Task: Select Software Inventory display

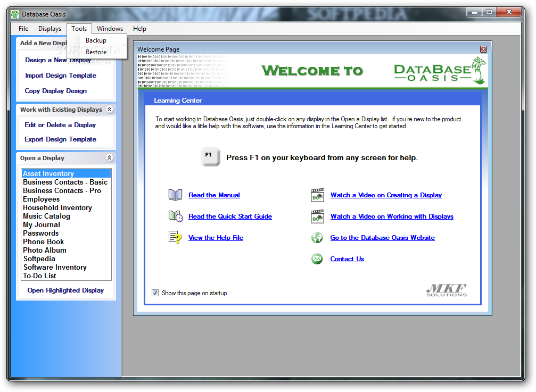Action: tap(66, 268)
